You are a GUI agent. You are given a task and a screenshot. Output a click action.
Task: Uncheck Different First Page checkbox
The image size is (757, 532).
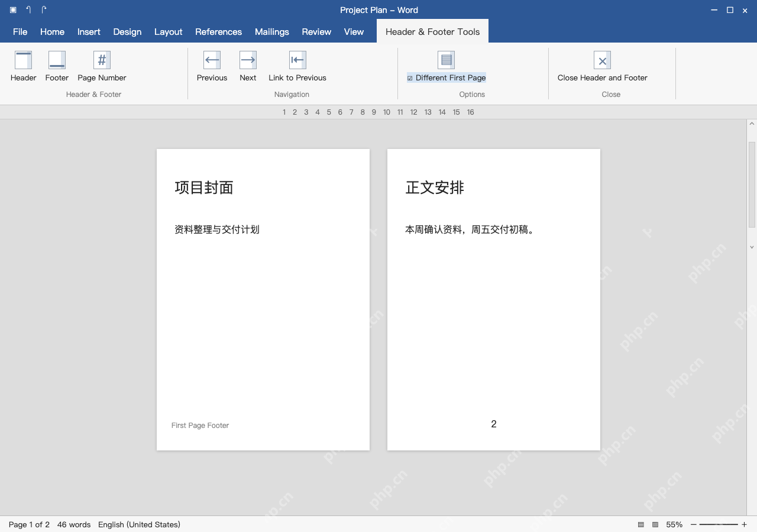click(410, 78)
